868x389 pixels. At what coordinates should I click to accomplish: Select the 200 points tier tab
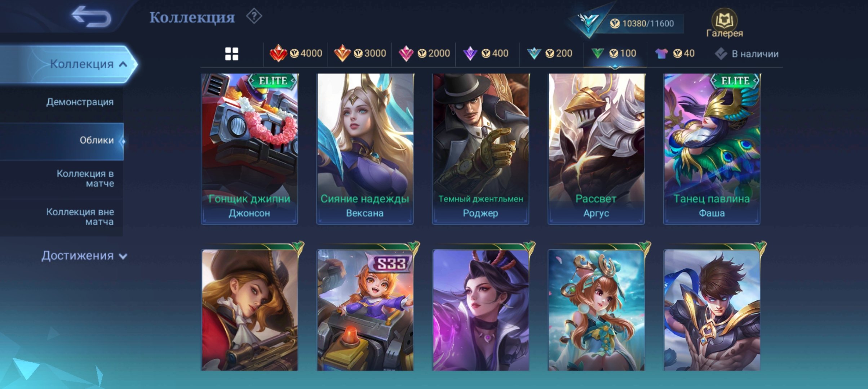point(549,54)
